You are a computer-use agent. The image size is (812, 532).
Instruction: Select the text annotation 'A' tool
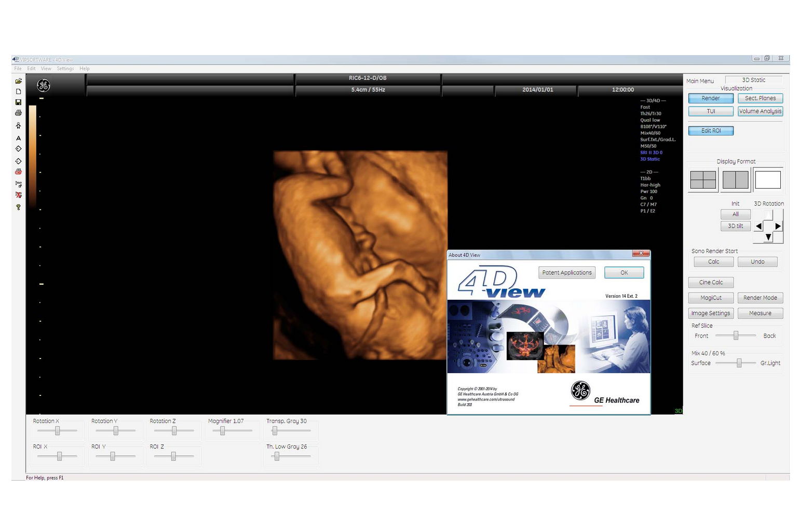tap(18, 138)
